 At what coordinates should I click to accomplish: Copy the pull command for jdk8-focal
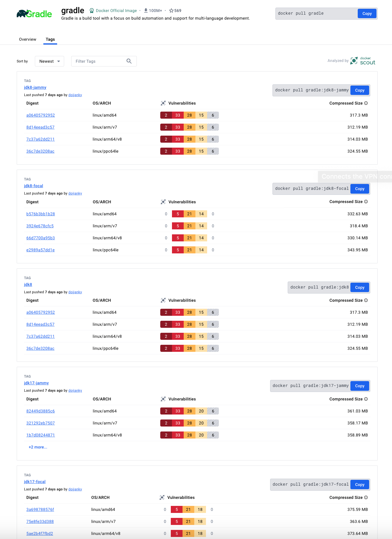pos(359,189)
